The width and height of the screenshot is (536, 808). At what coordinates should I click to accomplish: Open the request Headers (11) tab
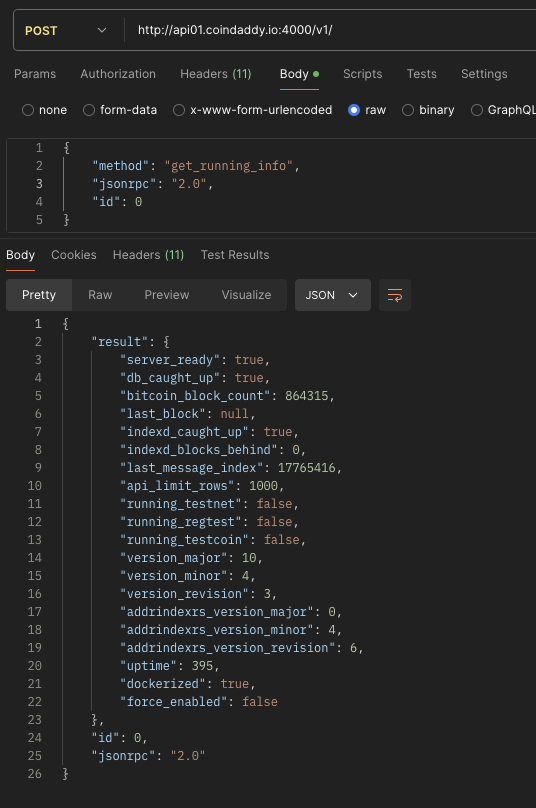pyautogui.click(x=215, y=74)
